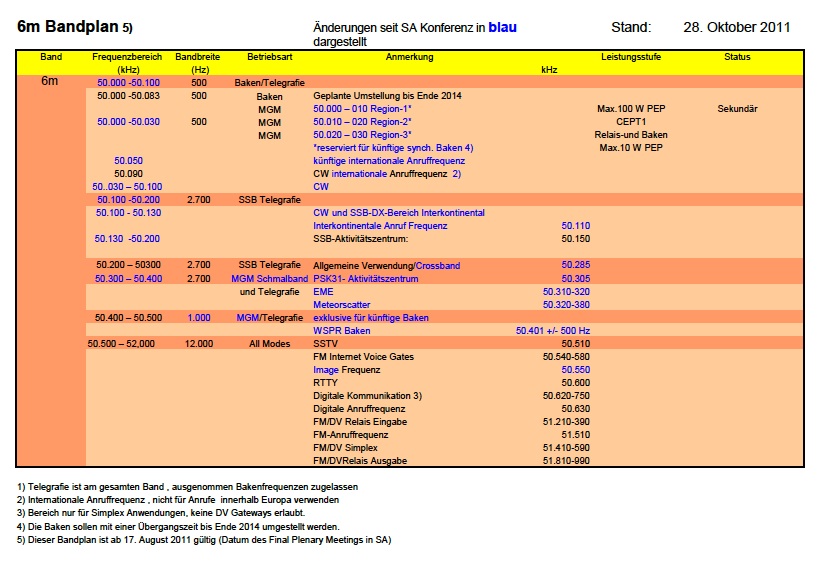Screen dimensions: 822x563
Task: Click 'künftige internationale Anruffrequenz'
Action: click(389, 160)
